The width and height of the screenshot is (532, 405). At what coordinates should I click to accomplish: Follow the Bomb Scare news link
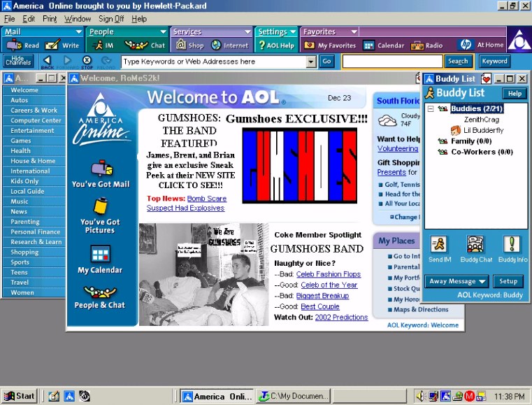tap(207, 199)
